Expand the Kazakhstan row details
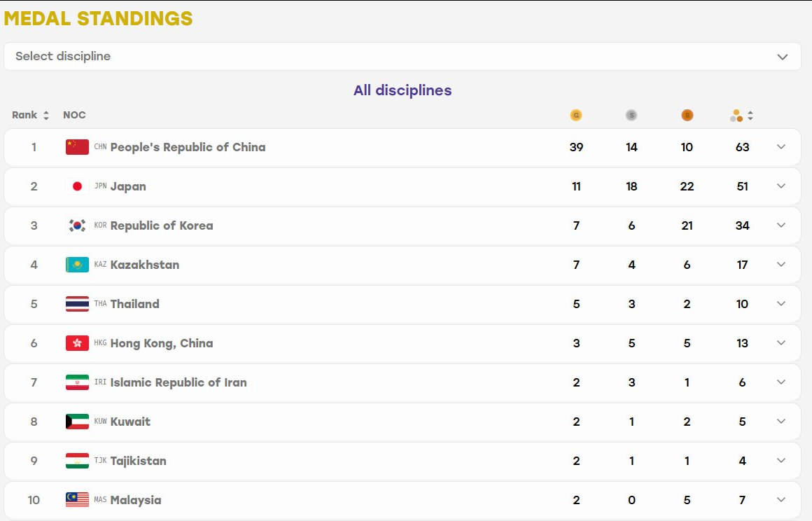 [x=781, y=265]
